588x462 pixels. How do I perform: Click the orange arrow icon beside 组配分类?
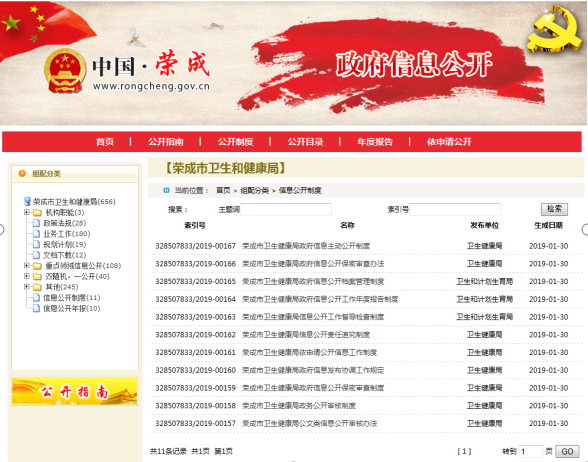coord(22,173)
